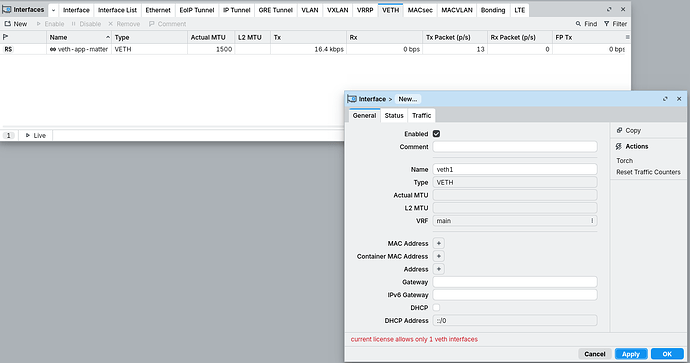Go to the MACVLAN tab
690x363 pixels.
tap(457, 10)
